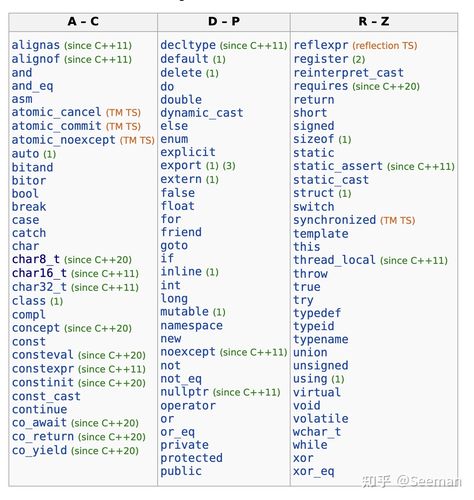Click the char8_t keyword link
This screenshot has width=474, height=500.
tap(36, 259)
